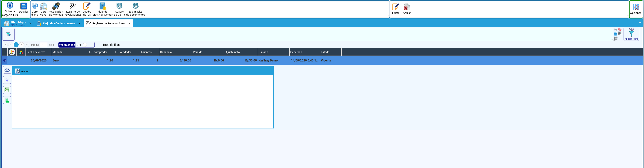Image resolution: width=644 pixels, height=168 pixels.
Task: Click the Editar pencil icon
Action: [395, 9]
